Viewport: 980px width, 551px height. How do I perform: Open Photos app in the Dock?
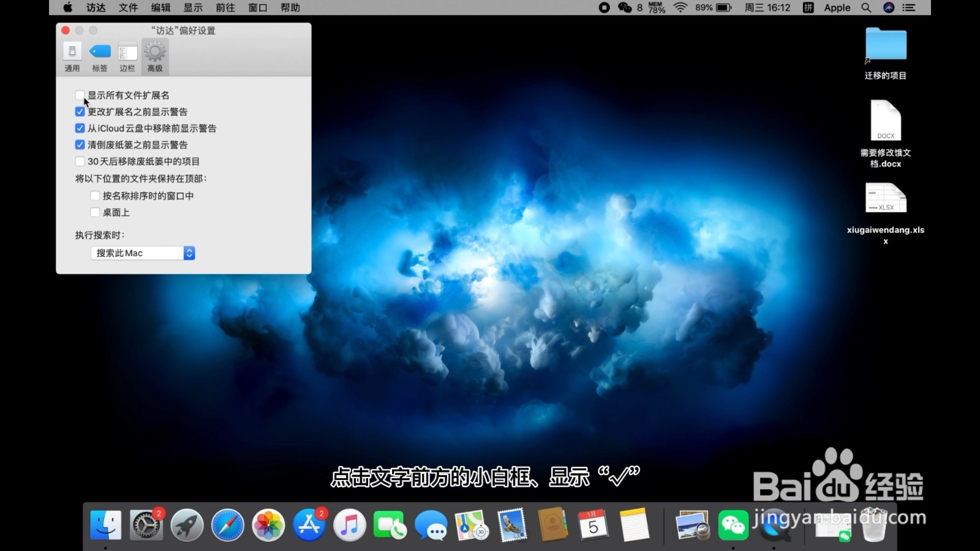(x=268, y=525)
